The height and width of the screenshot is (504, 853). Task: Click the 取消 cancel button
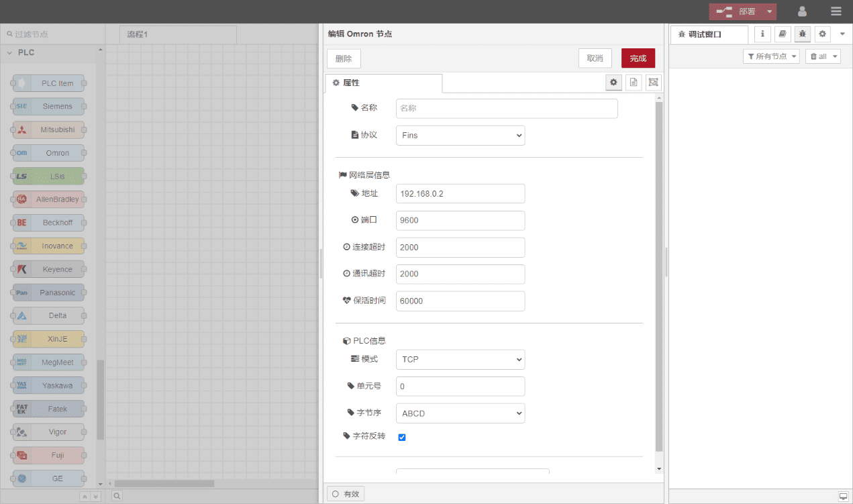click(x=595, y=58)
